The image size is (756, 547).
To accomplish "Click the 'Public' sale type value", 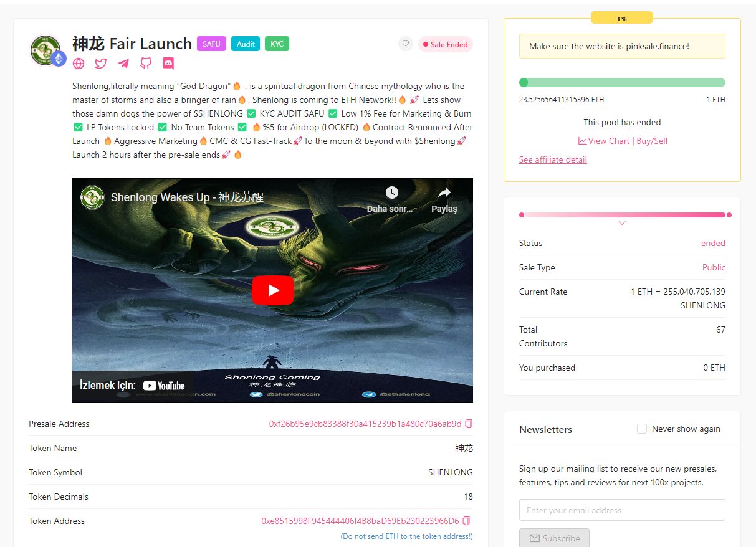I will pos(714,267).
